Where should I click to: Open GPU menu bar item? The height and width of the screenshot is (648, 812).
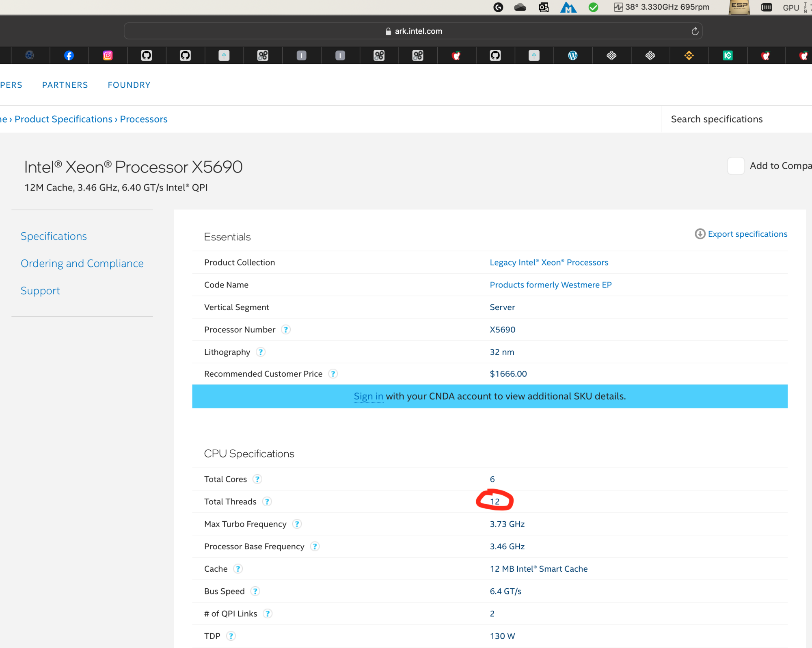click(791, 7)
